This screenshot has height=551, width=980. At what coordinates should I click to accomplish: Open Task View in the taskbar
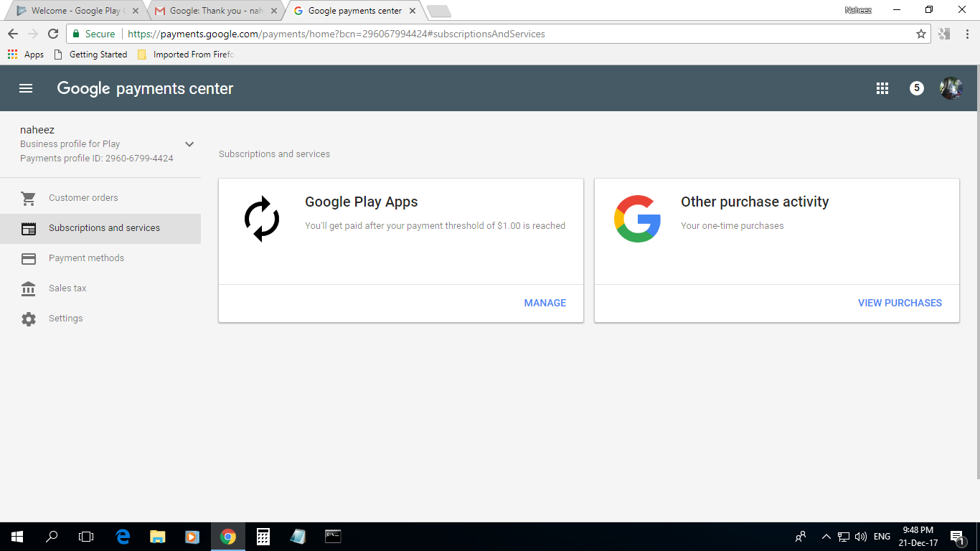[x=86, y=537]
